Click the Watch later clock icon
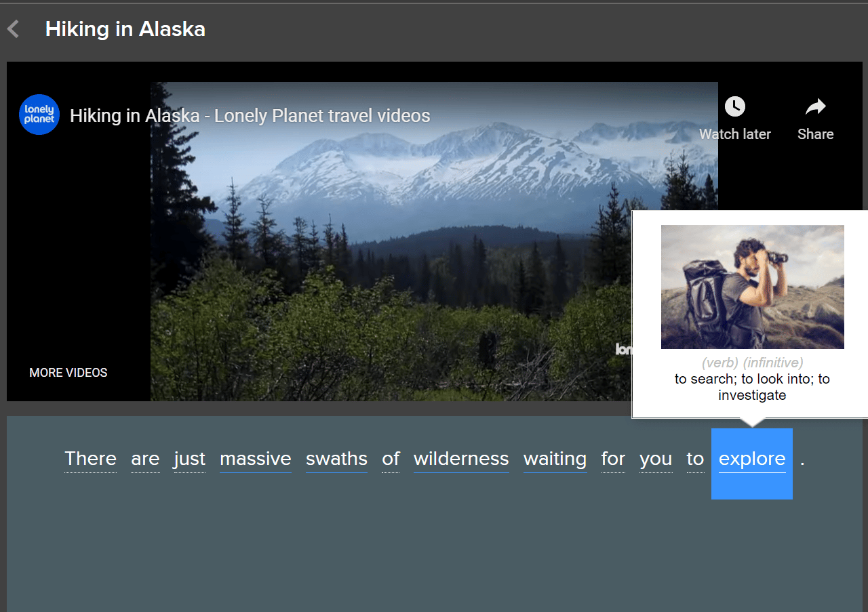Viewport: 868px width, 612px height. 734,107
